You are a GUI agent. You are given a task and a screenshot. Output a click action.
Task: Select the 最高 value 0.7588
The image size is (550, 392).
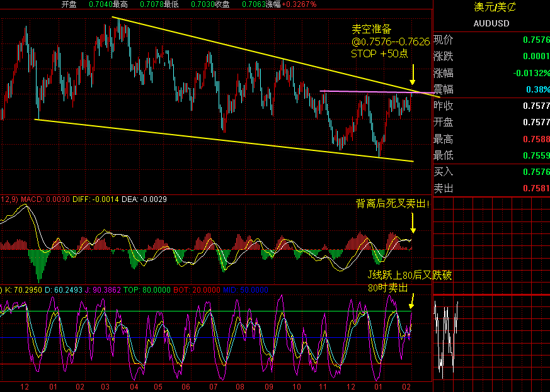coord(536,139)
